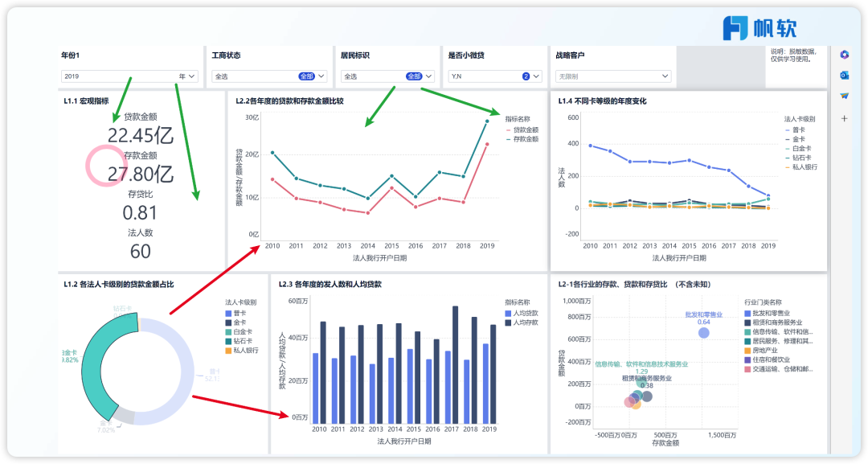The image size is (868, 464).
Task: Toggle 私人银行 legend entry in L1.2 donut chart
Action: pyautogui.click(x=242, y=351)
